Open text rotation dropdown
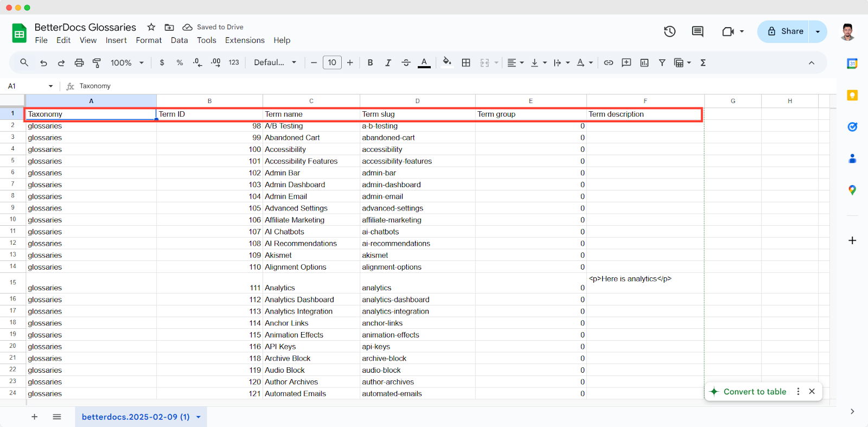This screenshot has width=868, height=427. pyautogui.click(x=585, y=63)
